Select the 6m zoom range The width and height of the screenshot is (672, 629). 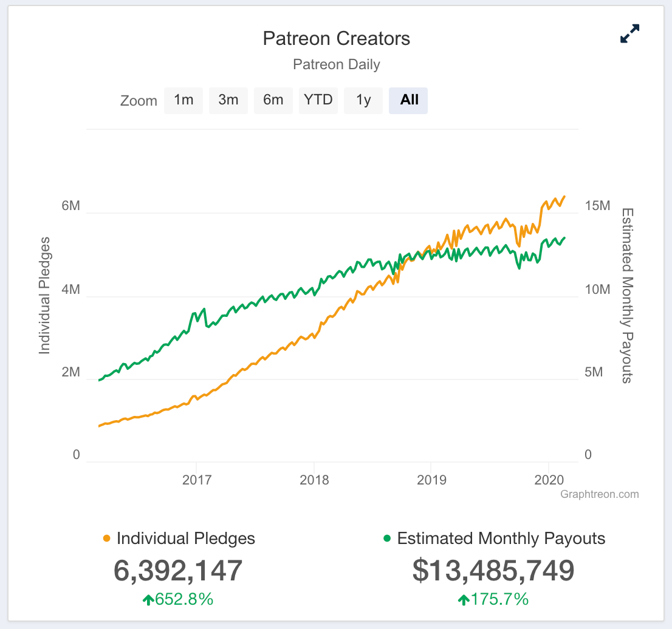[273, 100]
